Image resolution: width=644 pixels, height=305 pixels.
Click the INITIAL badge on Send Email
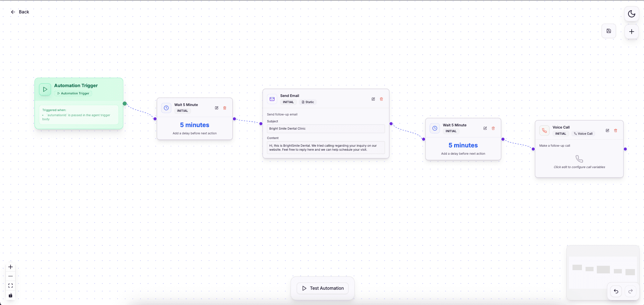click(x=288, y=102)
